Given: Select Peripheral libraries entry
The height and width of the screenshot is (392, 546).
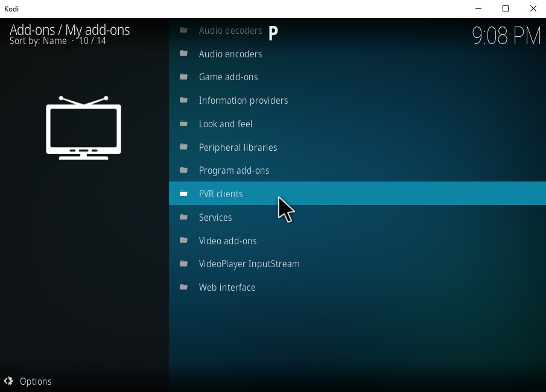Looking at the screenshot, I should 238,147.
